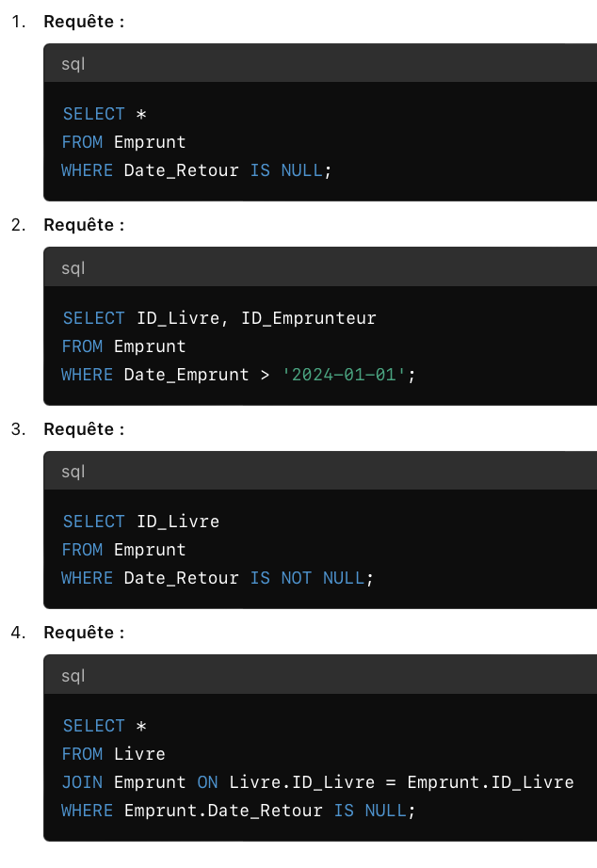The width and height of the screenshot is (597, 868).
Task: Click the ID_Emprunteur column name
Action: click(x=308, y=318)
